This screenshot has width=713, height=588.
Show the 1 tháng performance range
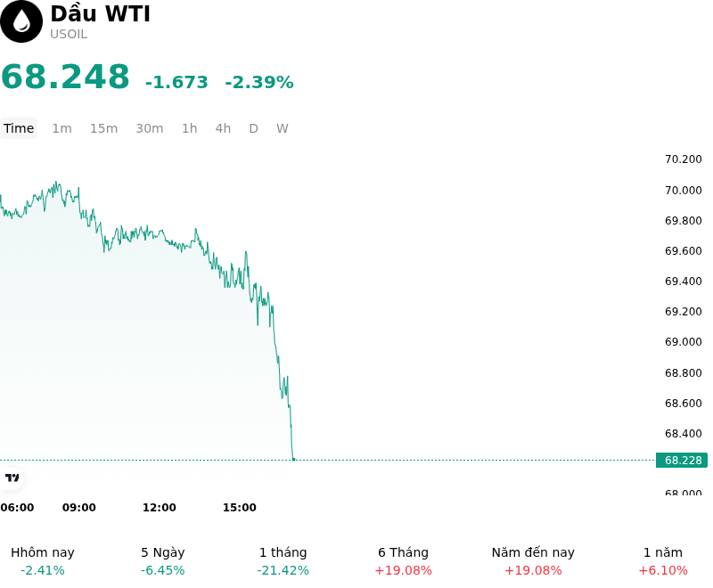(283, 561)
